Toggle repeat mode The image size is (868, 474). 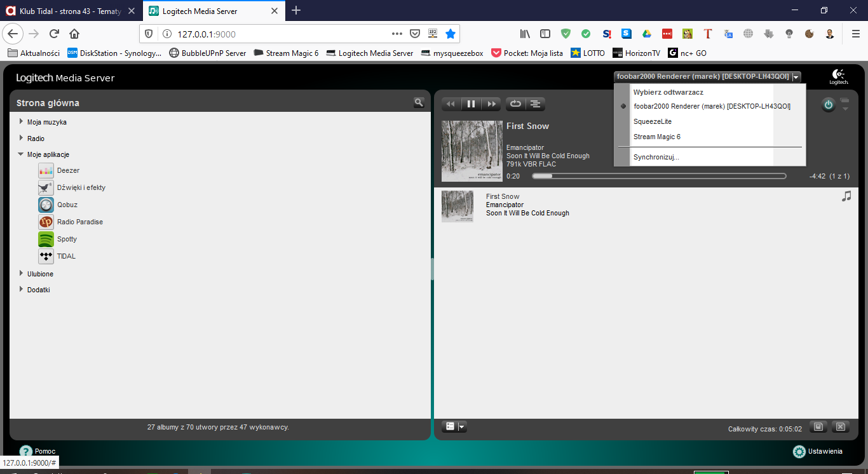(x=515, y=104)
